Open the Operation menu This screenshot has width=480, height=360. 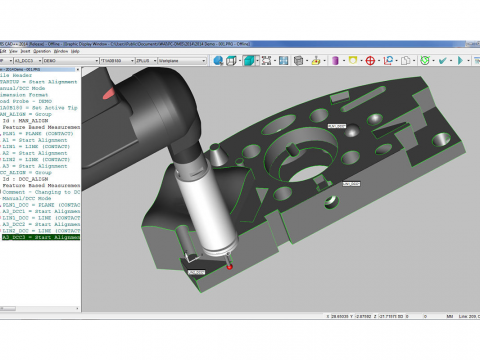[42, 51]
